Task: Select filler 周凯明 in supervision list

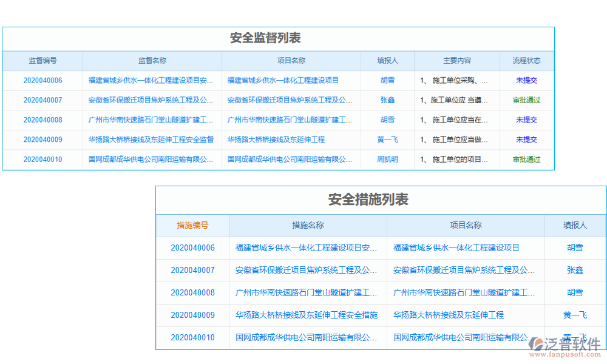Action: coord(387,160)
